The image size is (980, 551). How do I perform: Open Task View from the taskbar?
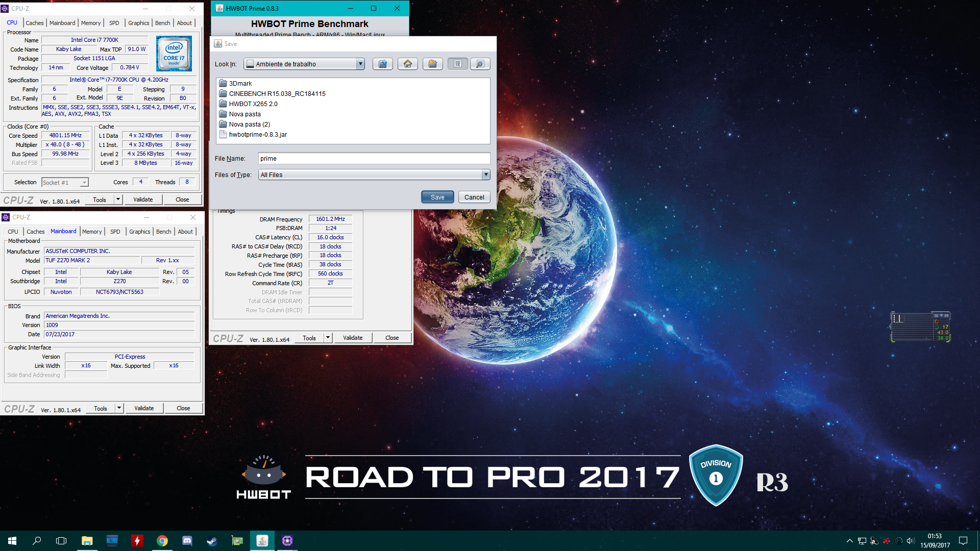[x=61, y=541]
